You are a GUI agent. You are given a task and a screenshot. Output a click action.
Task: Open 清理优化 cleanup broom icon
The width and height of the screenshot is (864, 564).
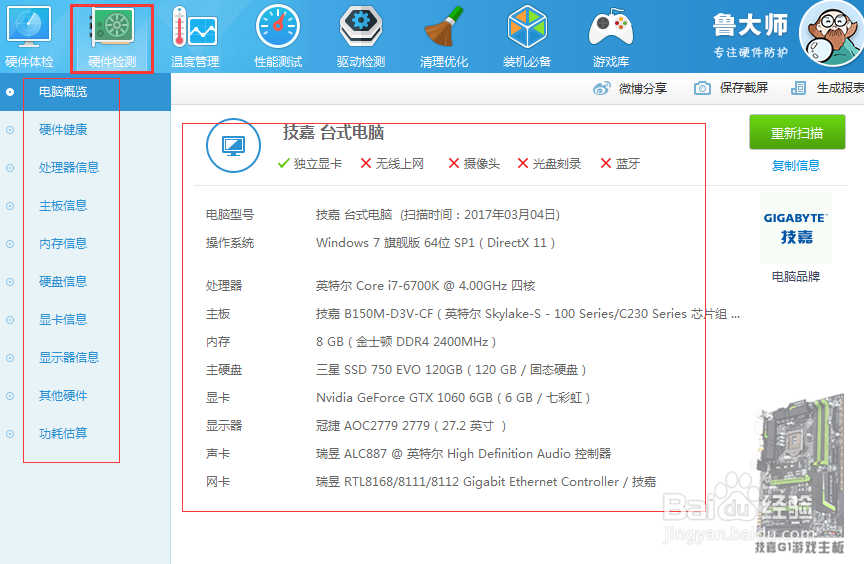[x=444, y=37]
